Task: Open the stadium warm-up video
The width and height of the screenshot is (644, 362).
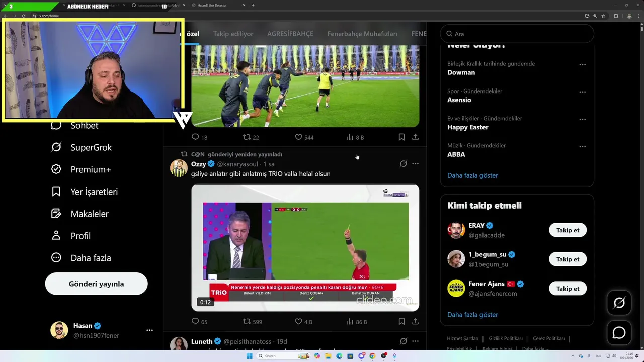Action: (305, 86)
